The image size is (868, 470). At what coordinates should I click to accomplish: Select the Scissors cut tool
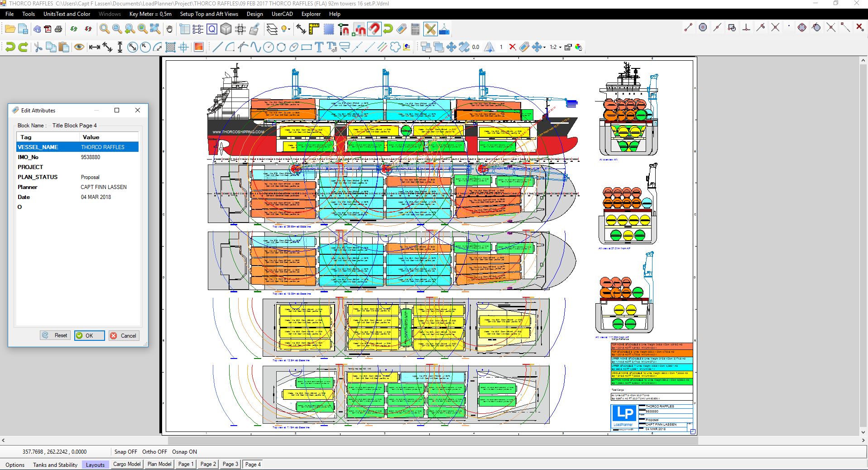[38, 47]
